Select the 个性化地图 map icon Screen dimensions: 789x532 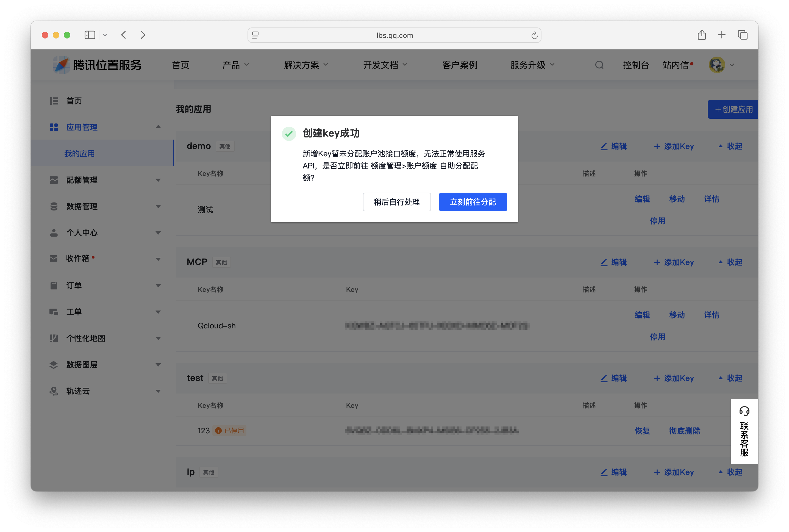pyautogui.click(x=54, y=338)
